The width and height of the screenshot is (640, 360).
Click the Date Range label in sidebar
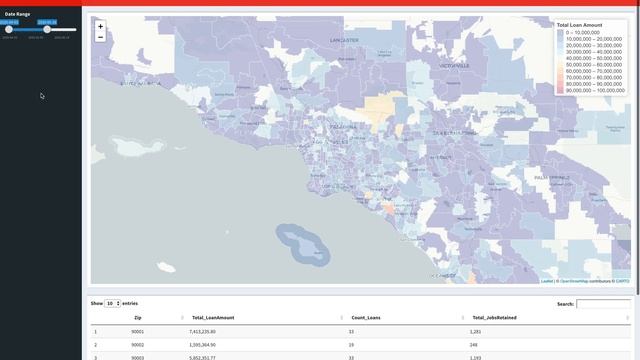pyautogui.click(x=18, y=14)
